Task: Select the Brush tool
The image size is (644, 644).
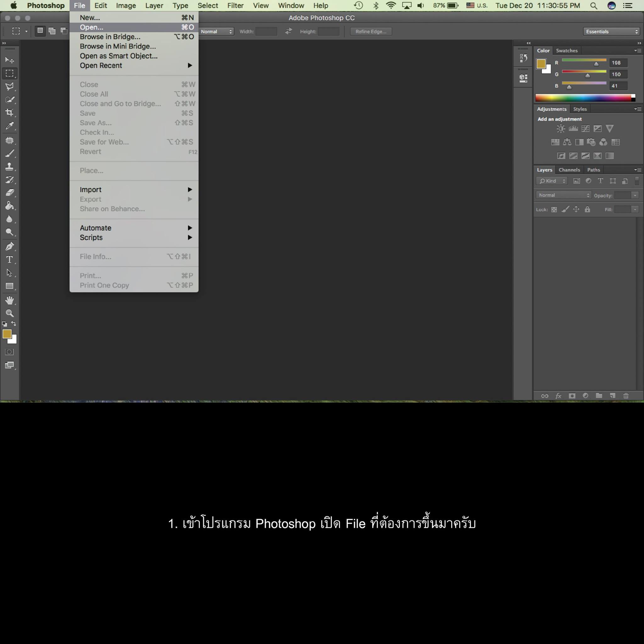Action: 10,153
